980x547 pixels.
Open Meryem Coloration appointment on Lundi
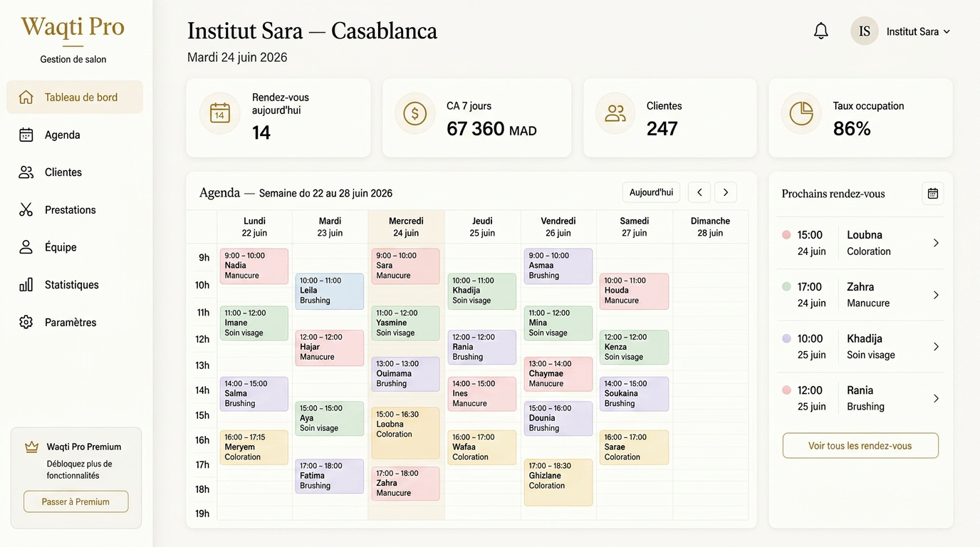click(x=254, y=447)
